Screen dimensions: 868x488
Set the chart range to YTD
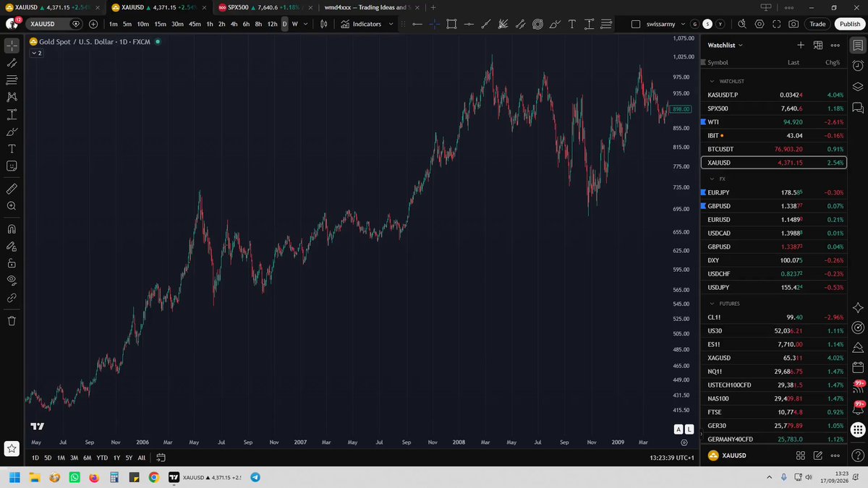click(102, 458)
